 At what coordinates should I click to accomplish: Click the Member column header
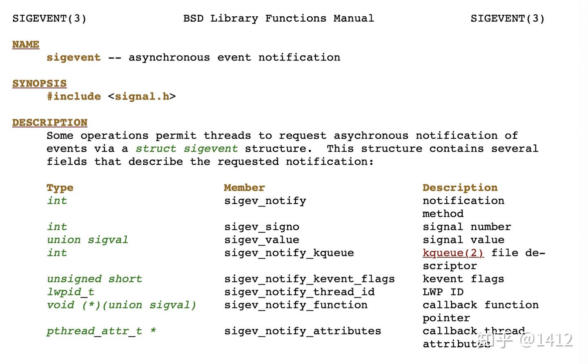(x=244, y=188)
